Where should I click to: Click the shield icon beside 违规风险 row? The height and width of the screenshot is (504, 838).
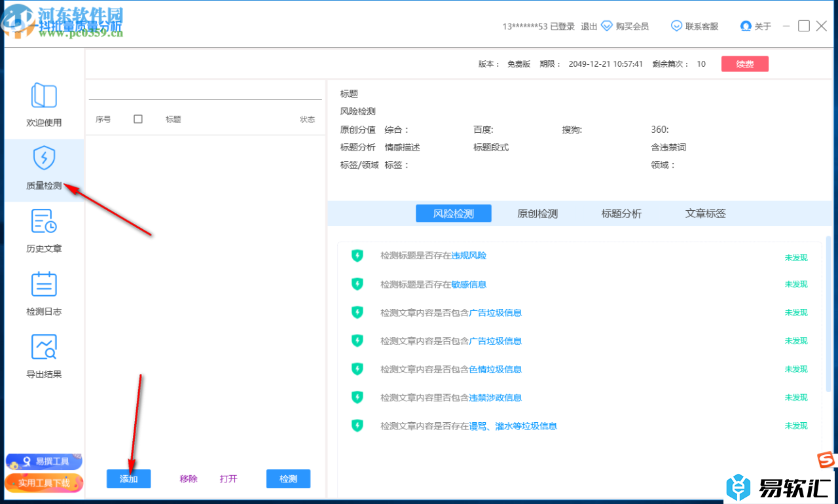pyautogui.click(x=357, y=255)
